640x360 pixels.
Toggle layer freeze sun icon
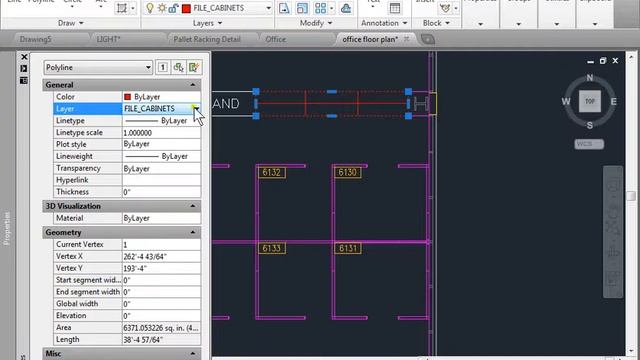162,8
